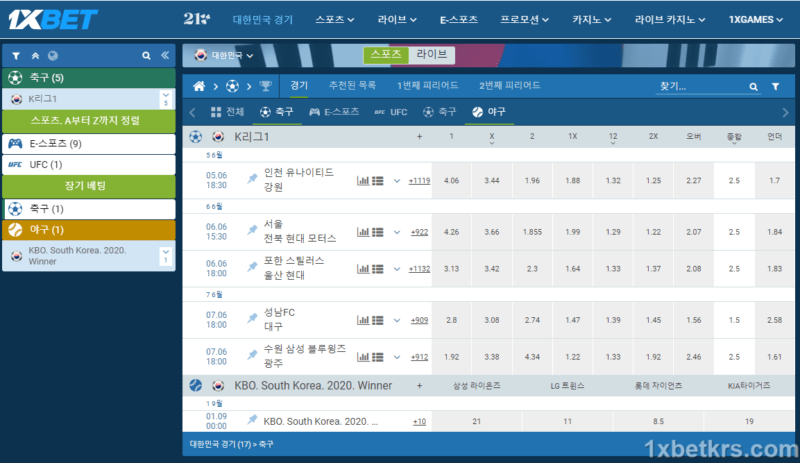This screenshot has width=800, height=463.
Task: Open the 21+ age restriction icon
Action: click(x=196, y=19)
